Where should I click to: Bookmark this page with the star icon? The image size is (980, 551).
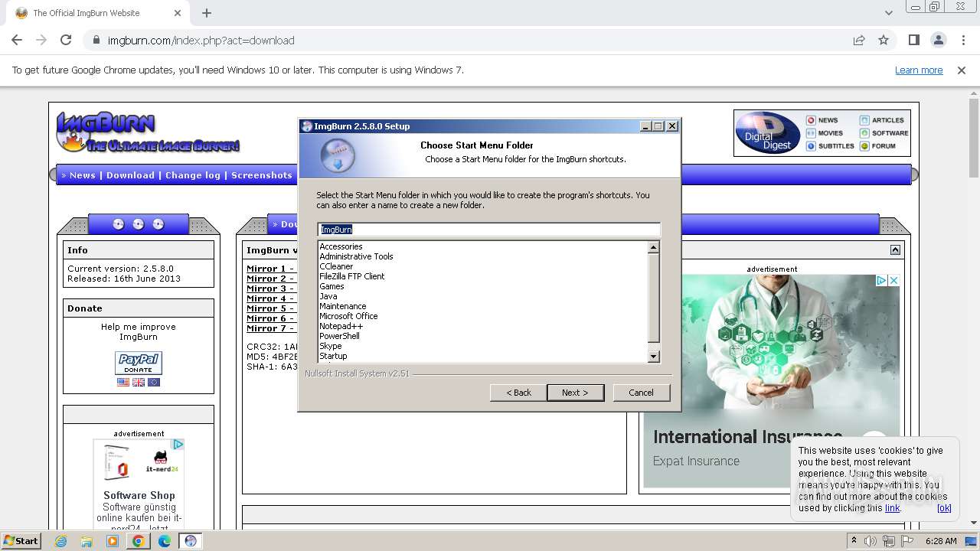click(884, 41)
